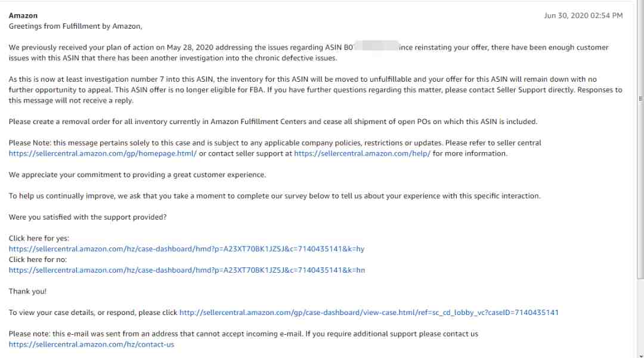Viewport: 644px width, 358px height.
Task: Click the empty scrollbar track below the thumb
Action: click(x=640, y=316)
